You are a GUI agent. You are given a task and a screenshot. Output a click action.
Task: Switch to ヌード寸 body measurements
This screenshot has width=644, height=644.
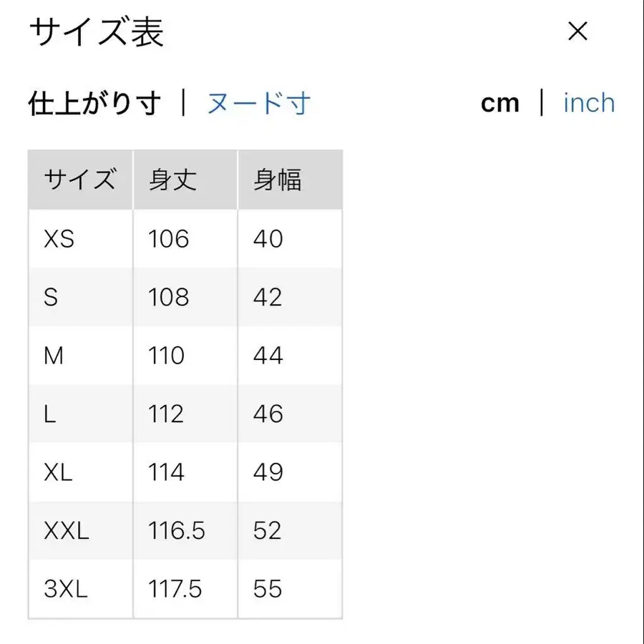(259, 103)
